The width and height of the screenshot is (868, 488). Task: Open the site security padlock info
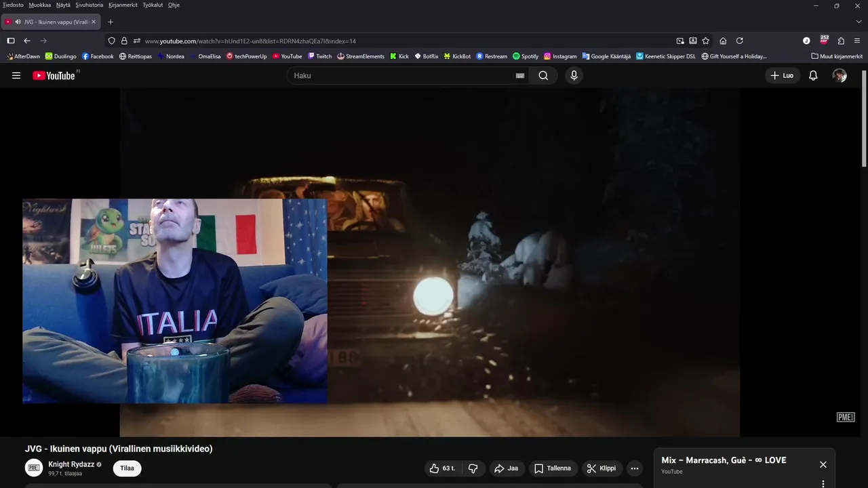[x=124, y=41]
